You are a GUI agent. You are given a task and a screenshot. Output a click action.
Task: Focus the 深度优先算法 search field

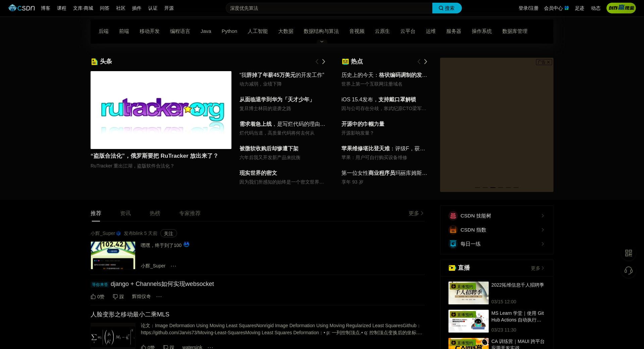(x=329, y=8)
